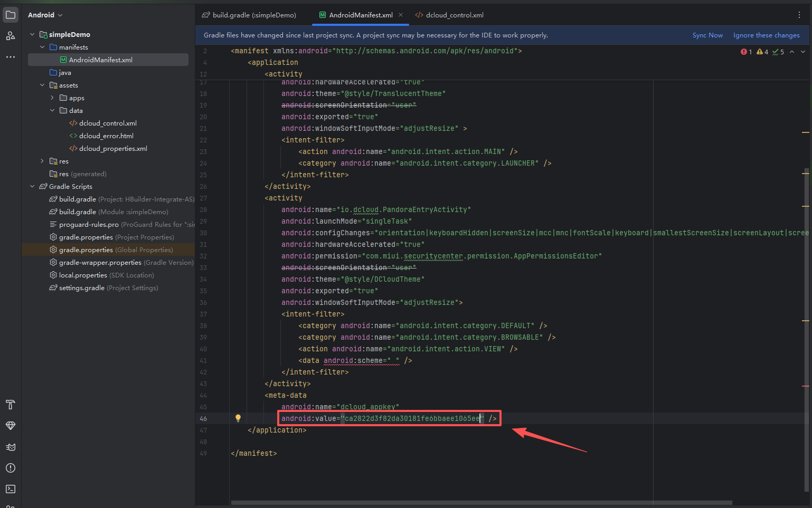Screen dimensions: 812x508
Task: Open the Problems tool window icon
Action: (x=11, y=468)
